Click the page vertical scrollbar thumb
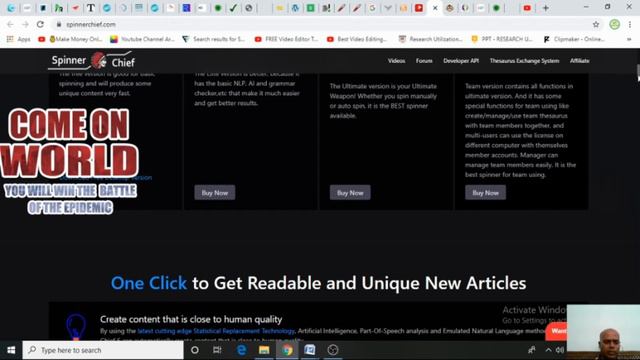 point(638,73)
